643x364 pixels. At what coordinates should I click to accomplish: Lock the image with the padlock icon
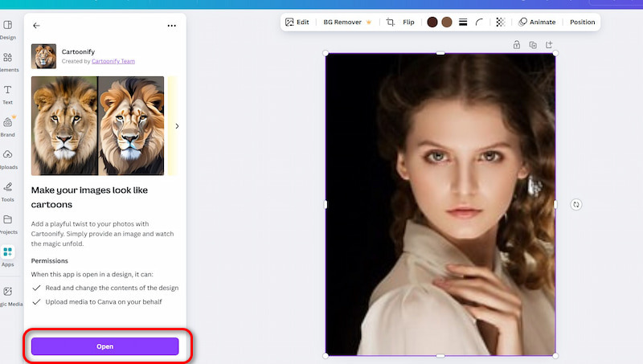tap(517, 45)
